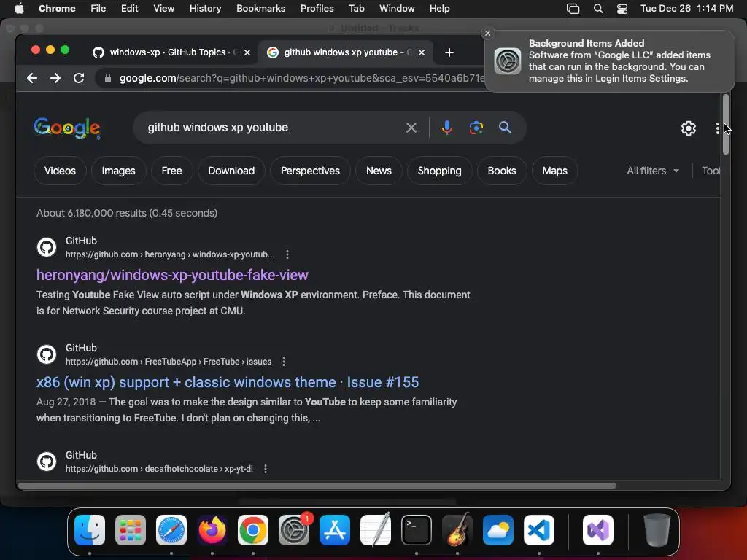Clear the search query with the X icon
747x560 pixels.
(411, 128)
